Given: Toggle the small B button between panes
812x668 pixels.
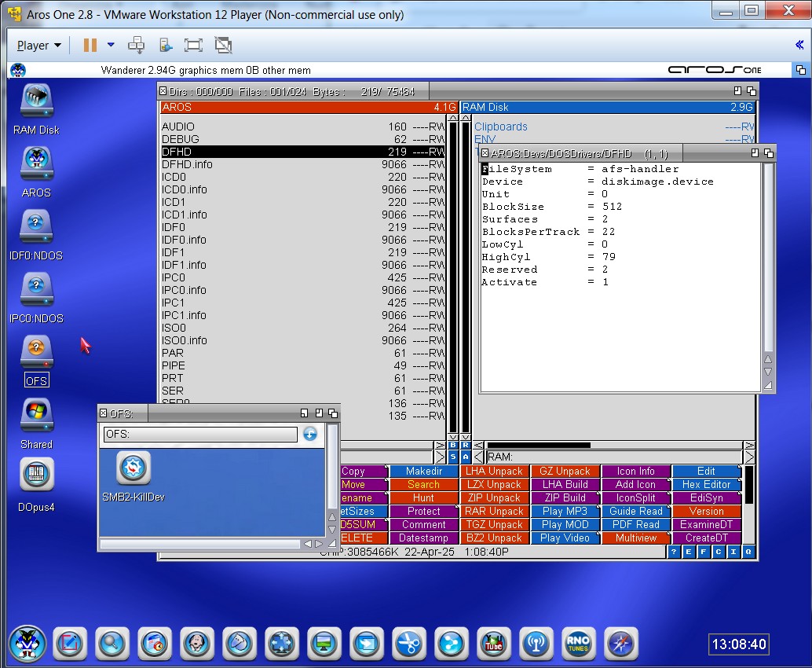Looking at the screenshot, I should [453, 445].
